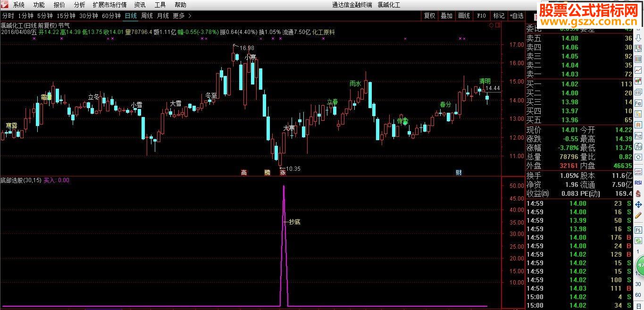Click the green refresh icon in sidebar

point(638,241)
